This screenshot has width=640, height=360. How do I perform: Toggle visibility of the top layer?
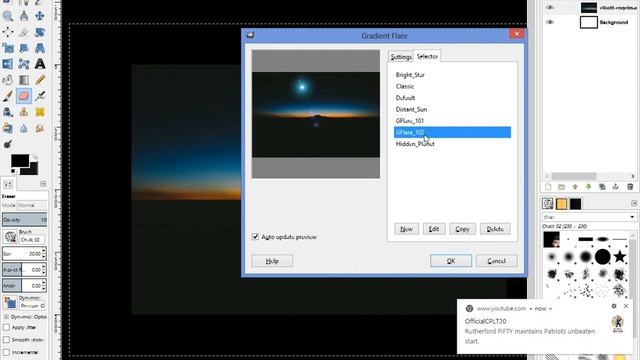[550, 7]
